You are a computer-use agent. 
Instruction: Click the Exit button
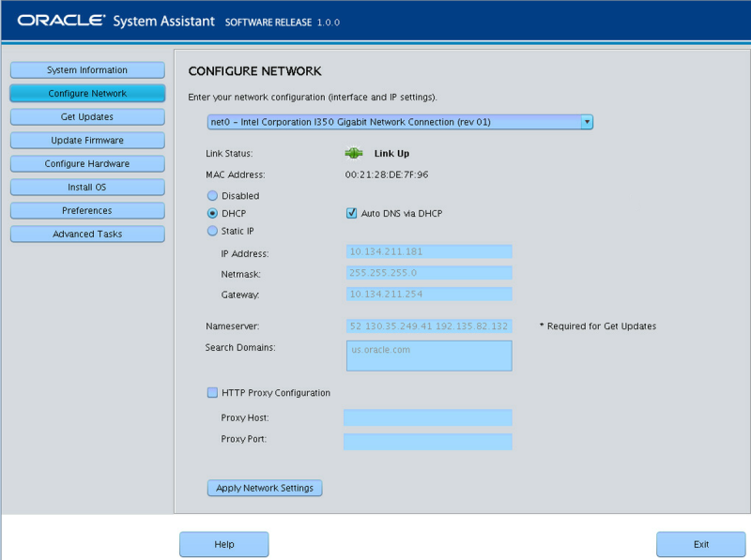[x=700, y=544]
